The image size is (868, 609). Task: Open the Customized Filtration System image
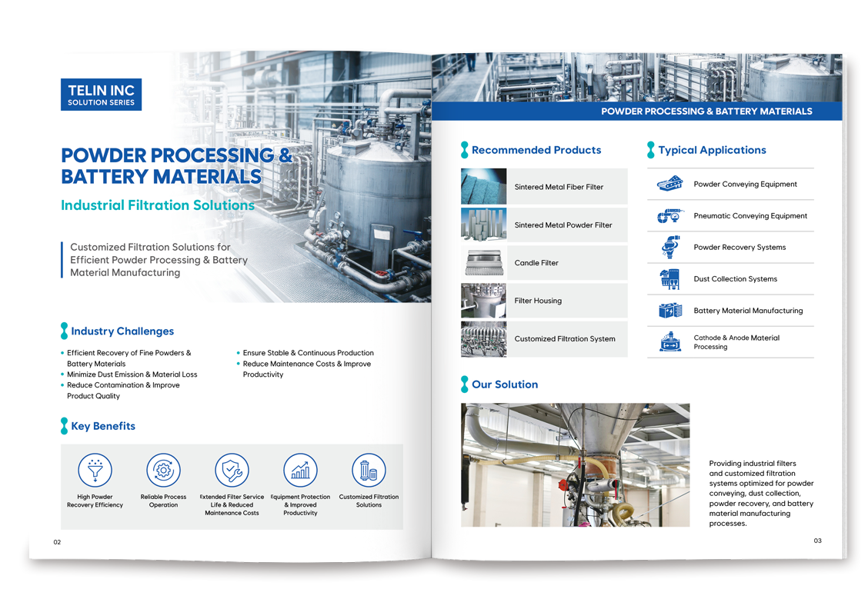pos(483,339)
